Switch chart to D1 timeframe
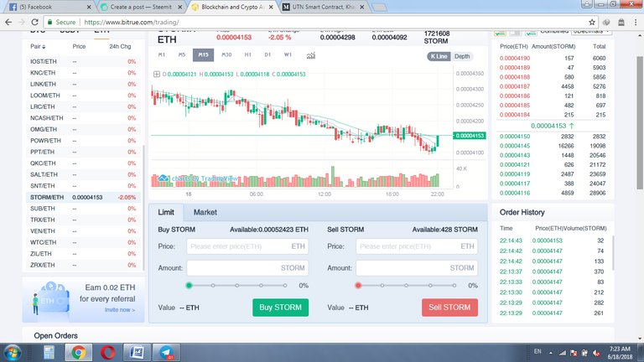 (x=267, y=54)
